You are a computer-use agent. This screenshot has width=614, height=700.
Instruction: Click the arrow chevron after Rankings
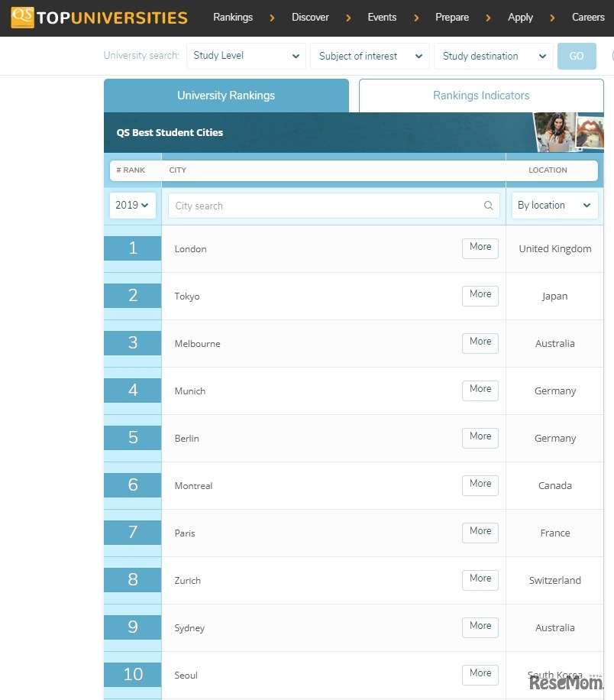coord(272,18)
